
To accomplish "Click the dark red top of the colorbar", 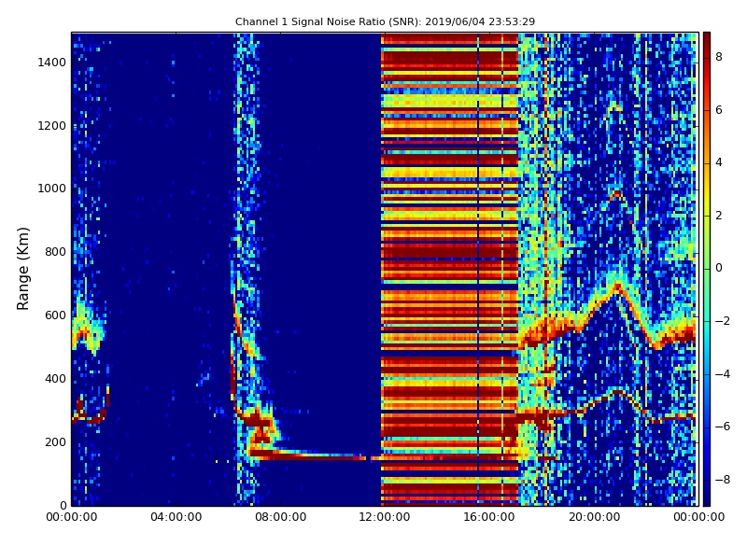I will [707, 40].
